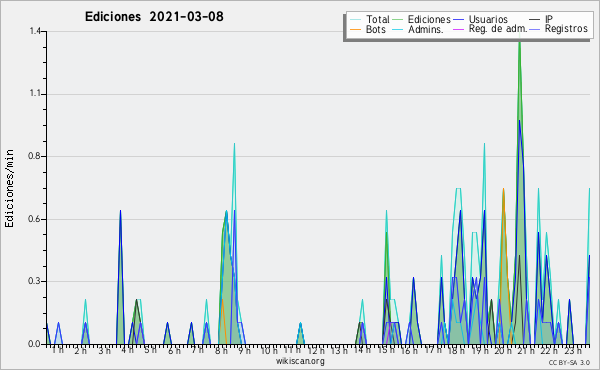The width and height of the screenshot is (600, 370).
Task: Click the '13 h' x-axis label
Action: tap(339, 350)
